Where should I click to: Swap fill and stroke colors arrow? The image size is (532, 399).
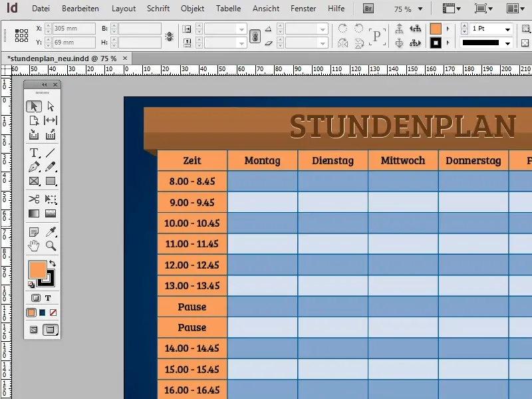(x=53, y=263)
